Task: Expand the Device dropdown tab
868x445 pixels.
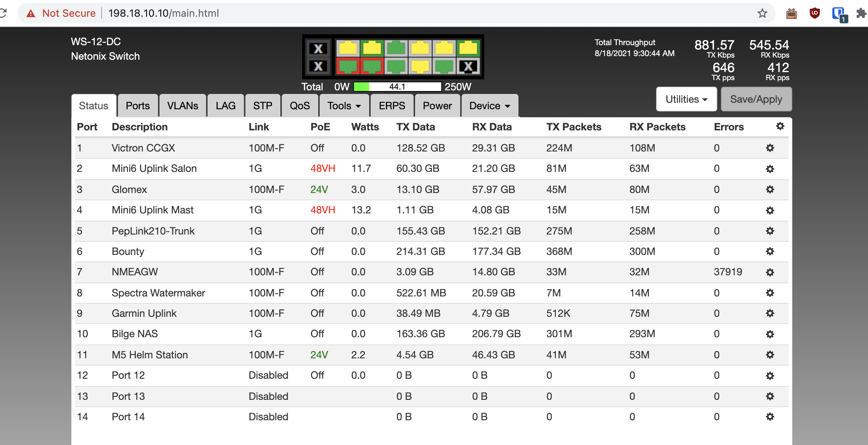Action: click(489, 106)
